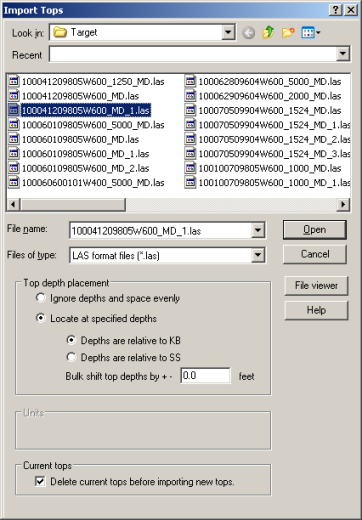This screenshot has height=520, width=362.
Task: Click icon of 100070509904W600_1524_MD_3.las
Action: point(190,153)
